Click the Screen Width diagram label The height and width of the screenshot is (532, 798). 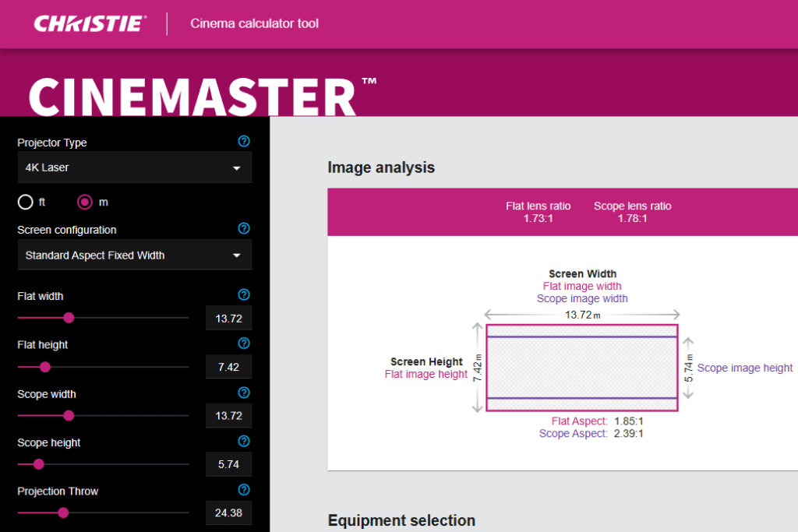582,273
